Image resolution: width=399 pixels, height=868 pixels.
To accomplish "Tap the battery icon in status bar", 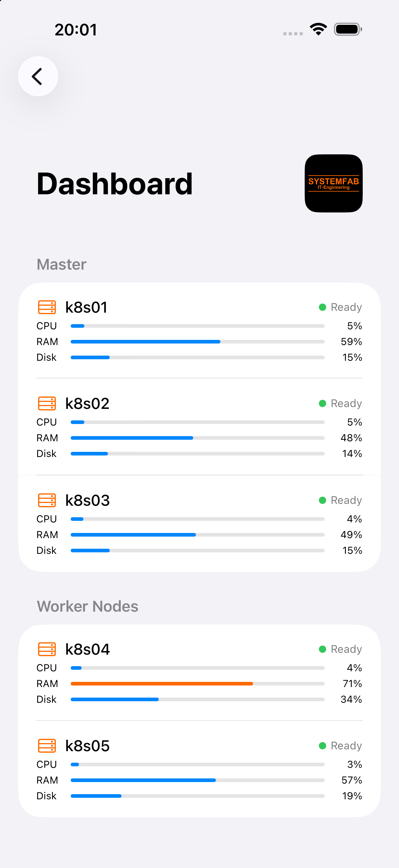I will pos(348,29).
